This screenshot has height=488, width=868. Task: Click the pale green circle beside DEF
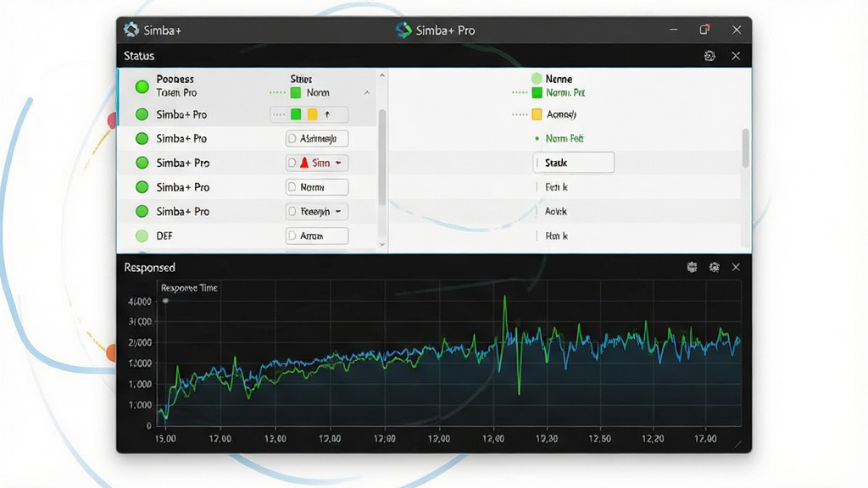(x=142, y=236)
